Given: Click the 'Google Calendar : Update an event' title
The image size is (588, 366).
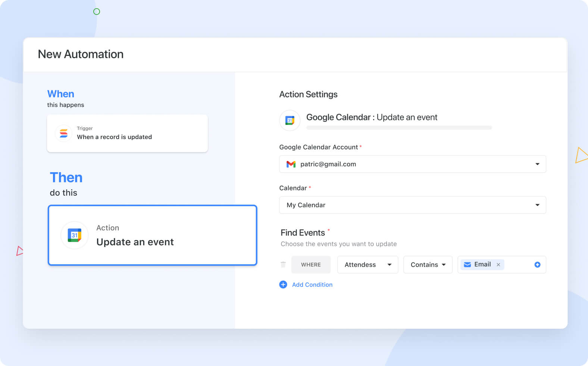Looking at the screenshot, I should tap(372, 117).
